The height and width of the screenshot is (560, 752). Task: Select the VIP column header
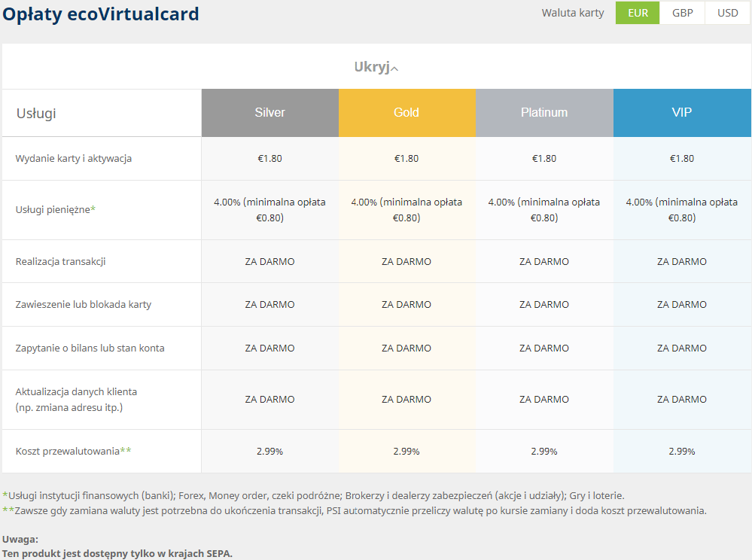[x=682, y=113]
